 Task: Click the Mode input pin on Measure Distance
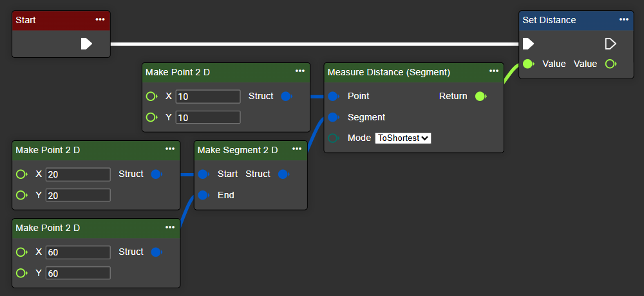pyautogui.click(x=333, y=138)
